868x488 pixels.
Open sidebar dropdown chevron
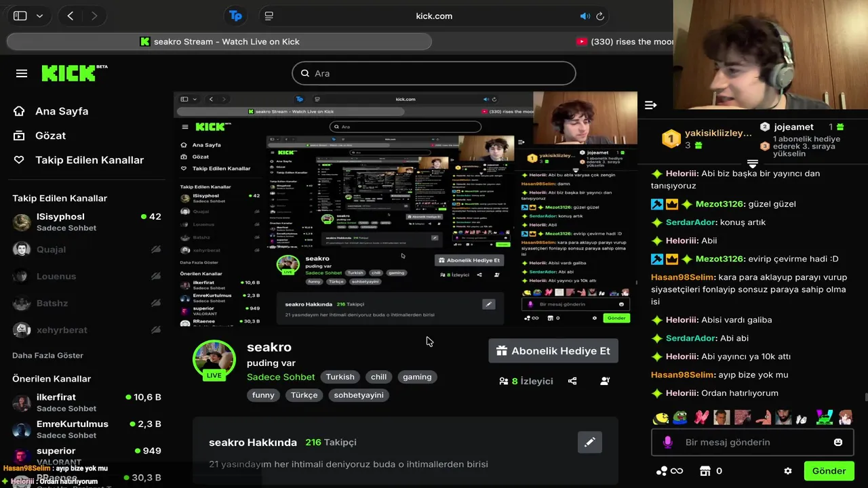pyautogui.click(x=39, y=16)
